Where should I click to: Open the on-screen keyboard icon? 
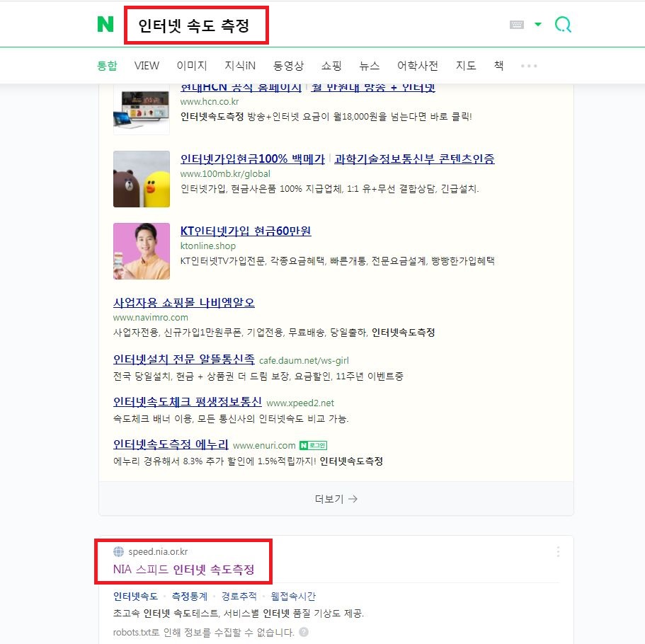[x=517, y=25]
